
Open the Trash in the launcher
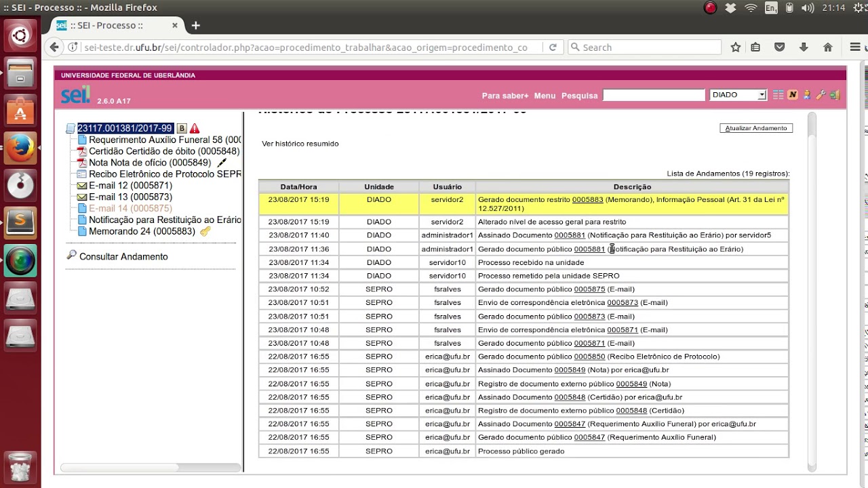pos(20,467)
